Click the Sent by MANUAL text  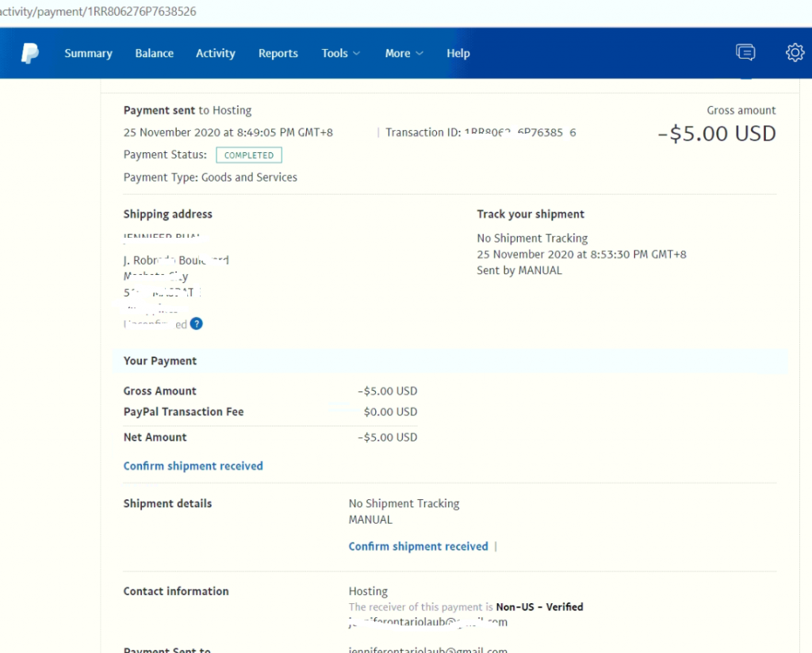click(519, 270)
